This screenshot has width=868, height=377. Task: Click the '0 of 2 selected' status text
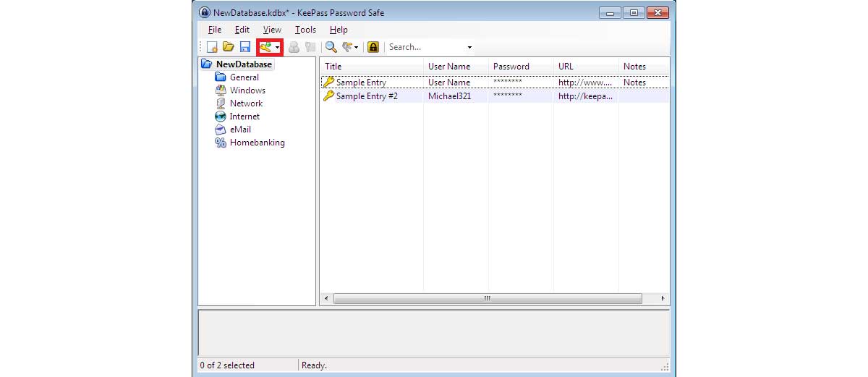click(228, 365)
